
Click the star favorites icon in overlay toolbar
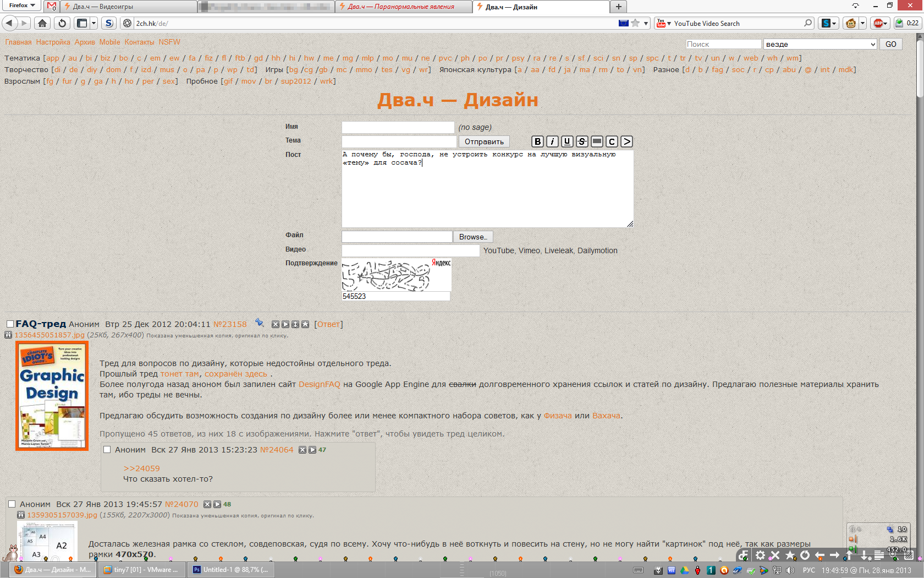pos(790,555)
